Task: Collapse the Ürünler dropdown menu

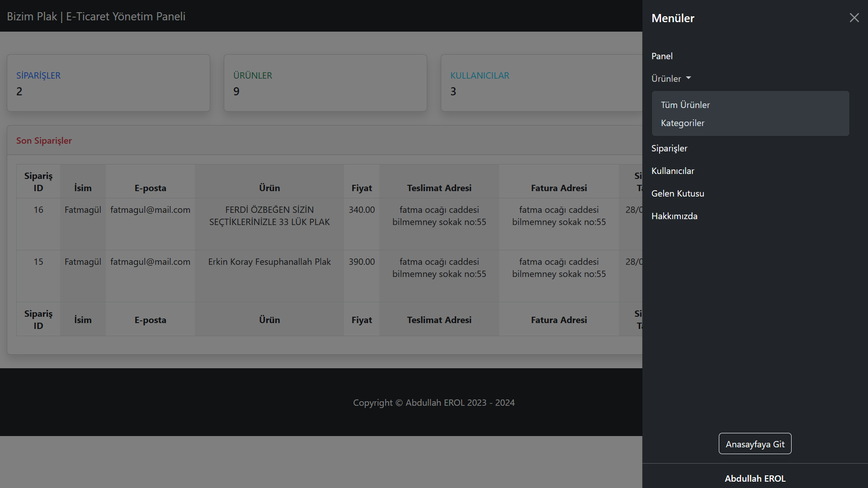Action: click(671, 79)
